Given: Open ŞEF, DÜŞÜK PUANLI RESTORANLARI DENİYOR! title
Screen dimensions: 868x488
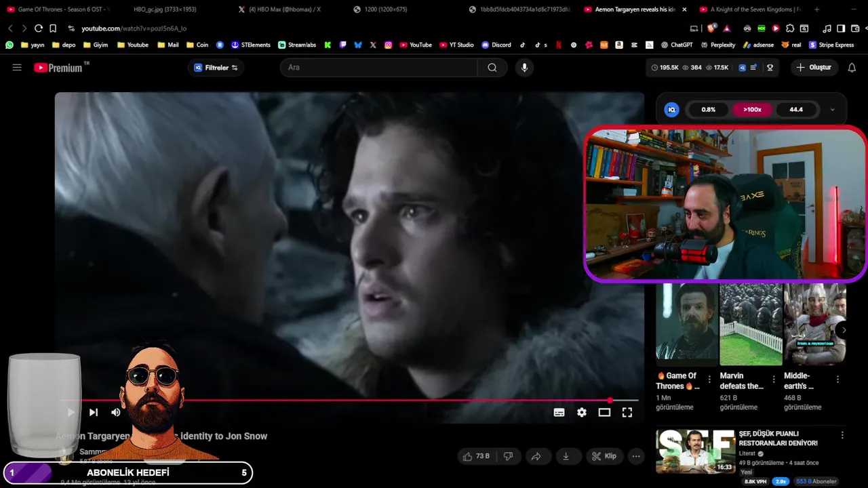Looking at the screenshot, I should coord(778,439).
